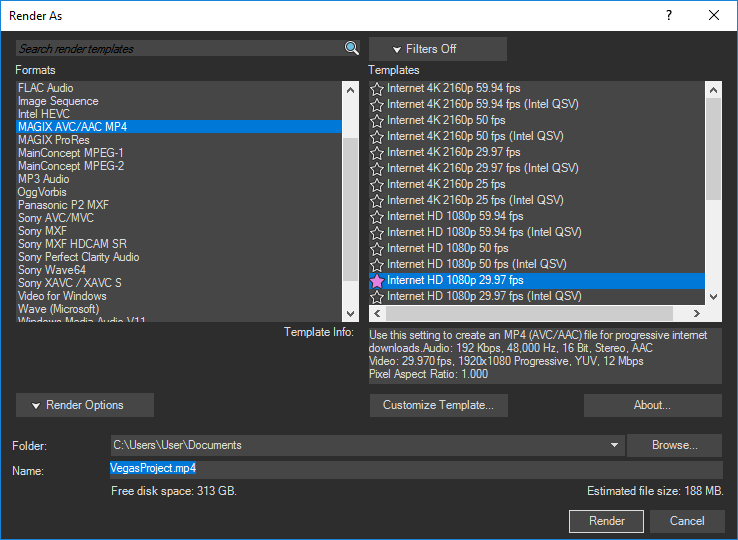Open the Folder path dropdown arrow

(614, 445)
